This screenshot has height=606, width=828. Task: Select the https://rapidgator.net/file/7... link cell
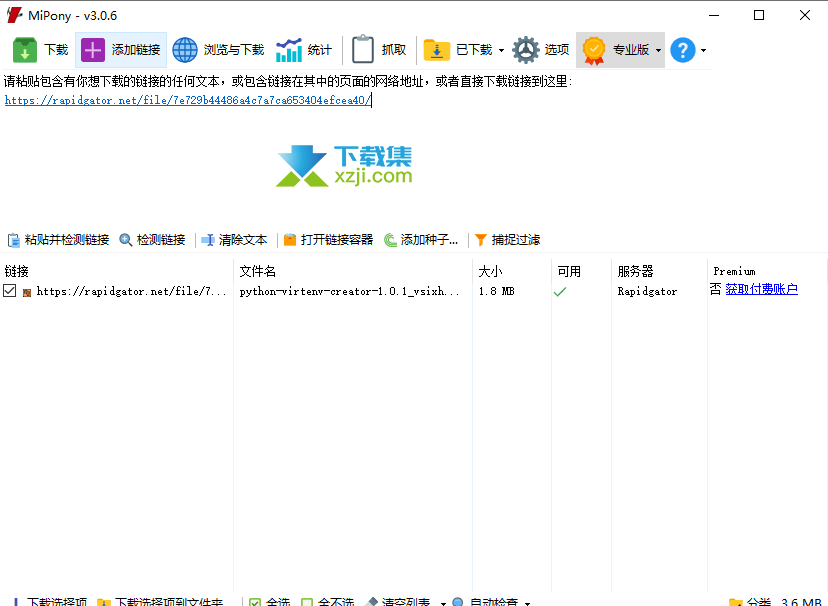click(131, 291)
